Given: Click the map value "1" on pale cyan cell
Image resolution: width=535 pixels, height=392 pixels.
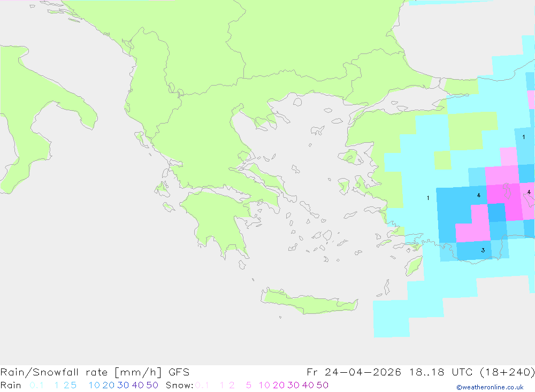Looking at the screenshot, I should [428, 198].
